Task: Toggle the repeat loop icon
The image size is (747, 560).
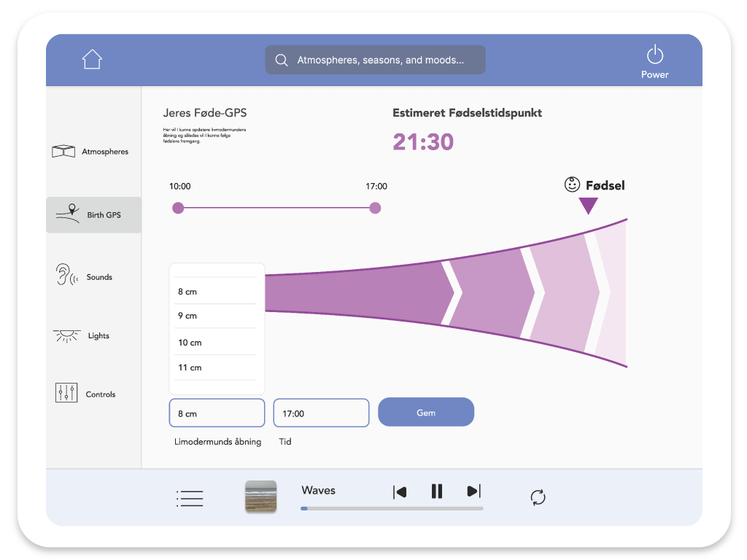Action: [538, 497]
